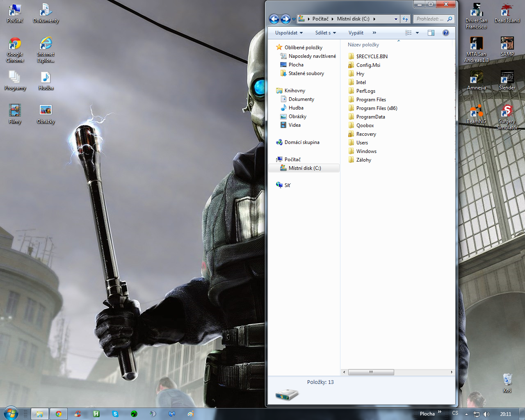Open Explorer help with the question mark icon
The image size is (525, 420).
(x=446, y=33)
